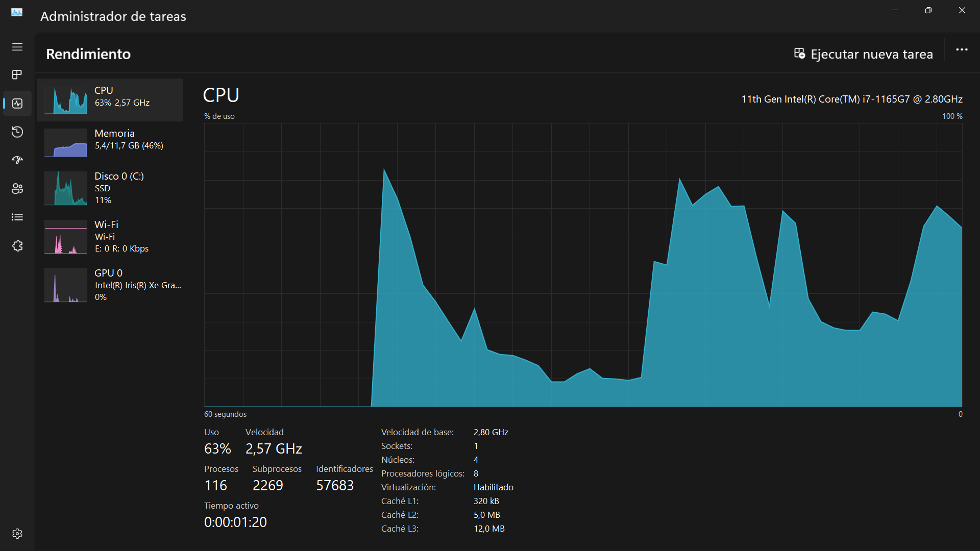This screenshot has height=551, width=980.
Task: Click the Tiempo activo 0:00:01:20 value
Action: 235,522
